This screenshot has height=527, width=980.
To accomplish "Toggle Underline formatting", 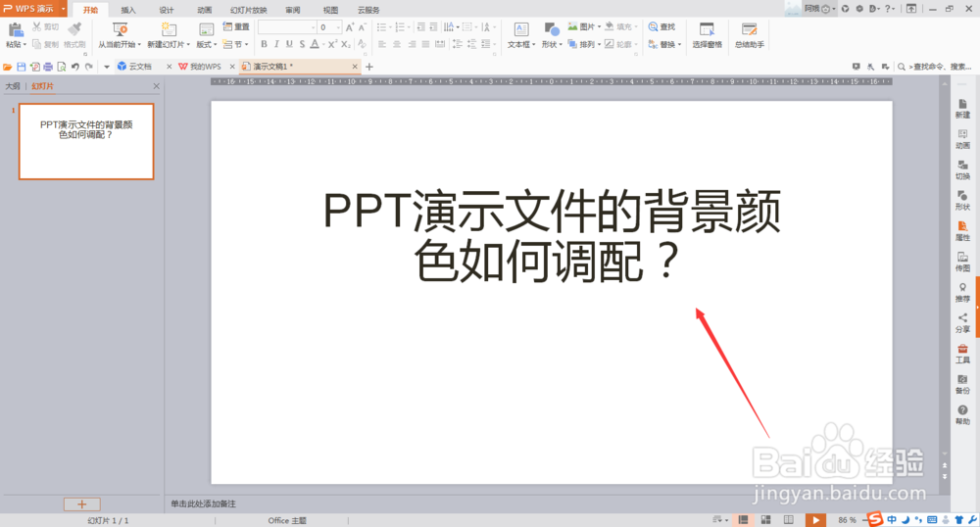I will [289, 44].
